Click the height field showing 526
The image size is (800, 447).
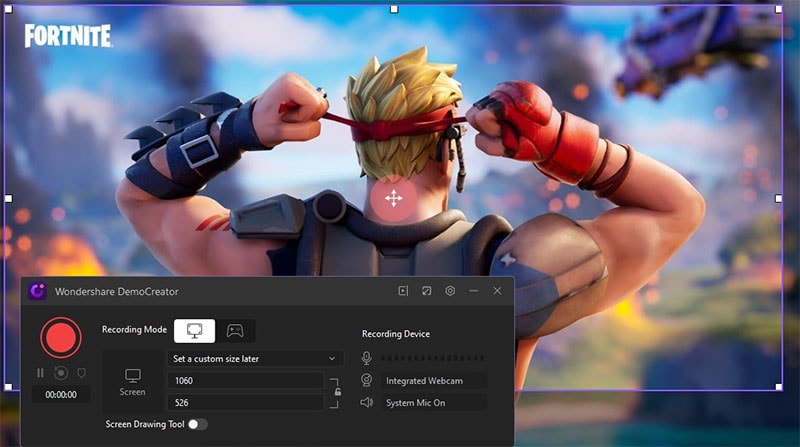(245, 403)
